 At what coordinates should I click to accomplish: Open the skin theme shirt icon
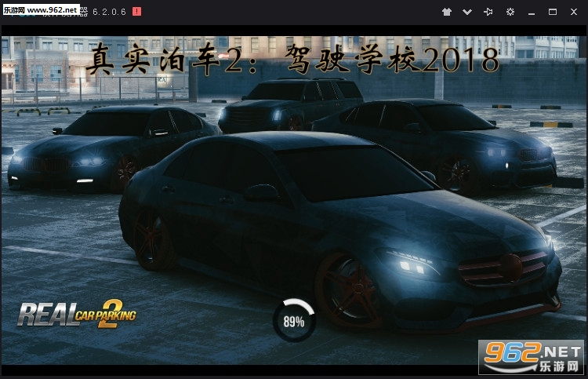pyautogui.click(x=447, y=12)
